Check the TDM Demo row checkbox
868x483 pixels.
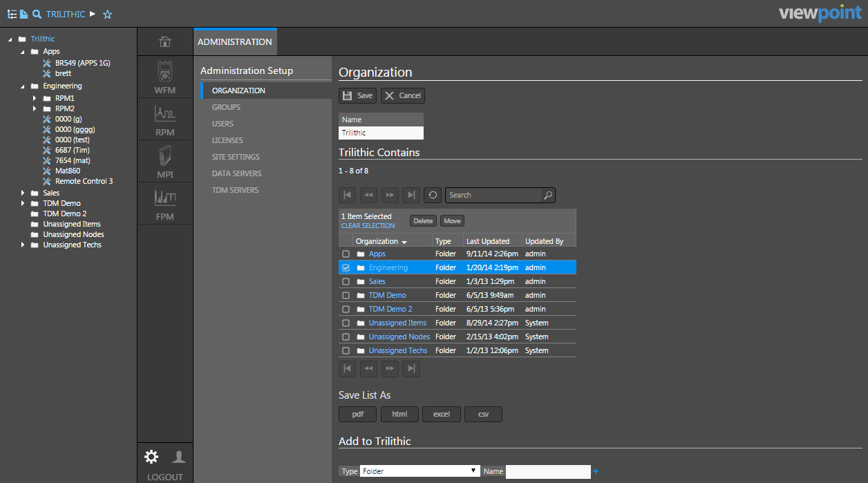pyautogui.click(x=346, y=295)
